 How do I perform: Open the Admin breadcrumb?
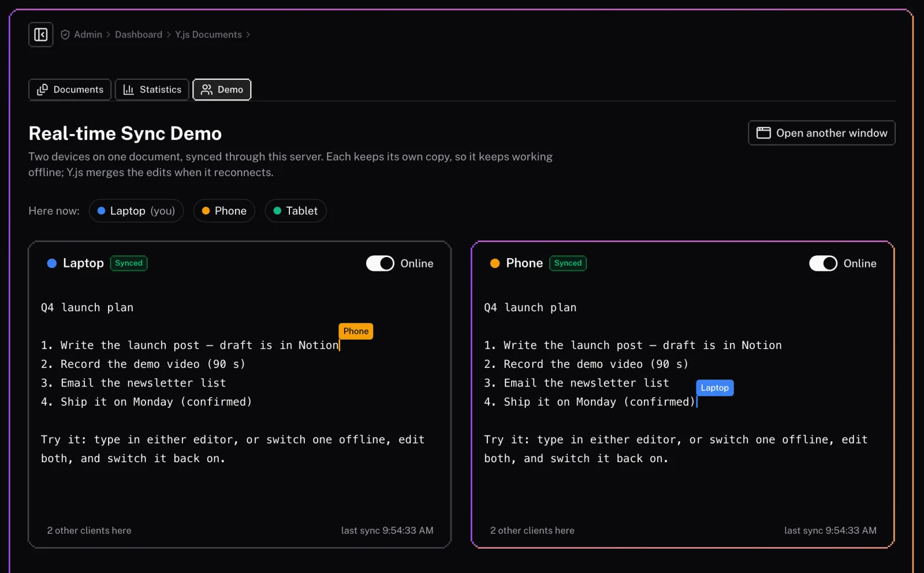point(88,35)
